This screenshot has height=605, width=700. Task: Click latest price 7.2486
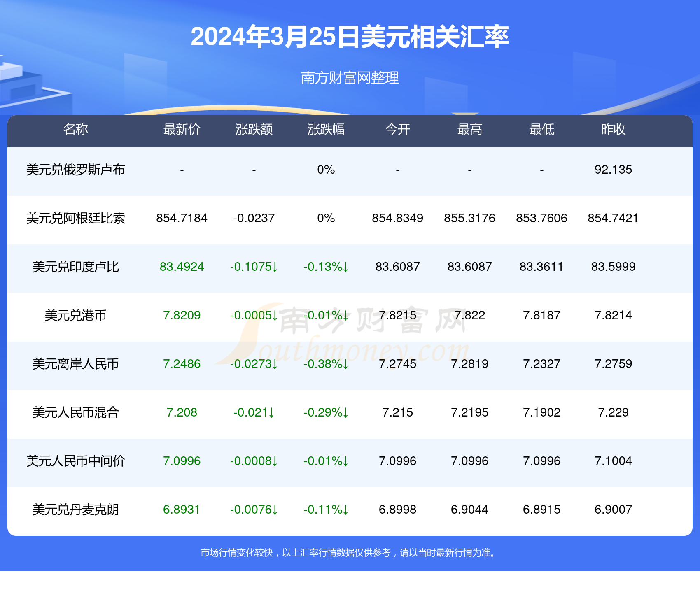[182, 364]
